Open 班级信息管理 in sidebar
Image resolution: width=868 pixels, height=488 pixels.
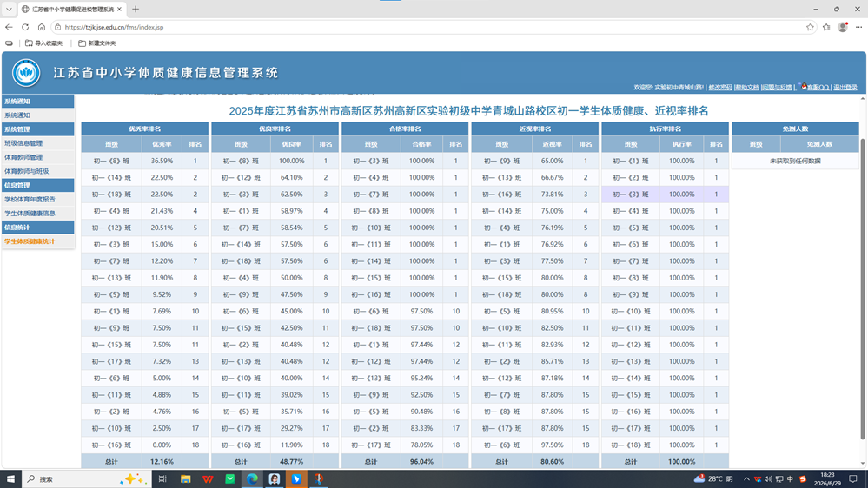click(x=23, y=143)
